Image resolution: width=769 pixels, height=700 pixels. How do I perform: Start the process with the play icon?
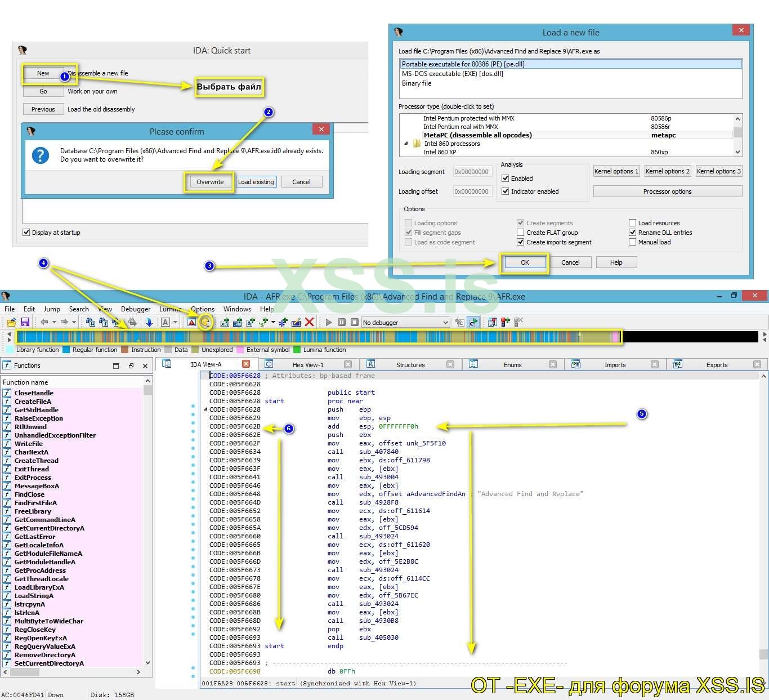click(329, 322)
